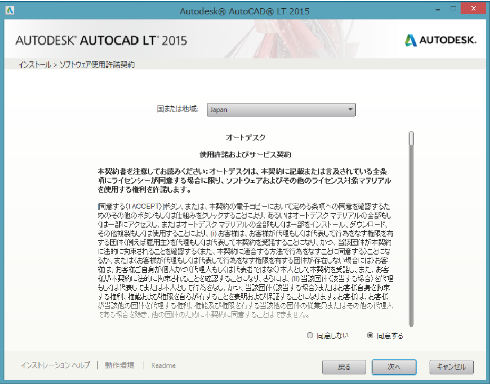Click the ソフトウェア使用許諾契約 breadcrumb text

[x=97, y=64]
